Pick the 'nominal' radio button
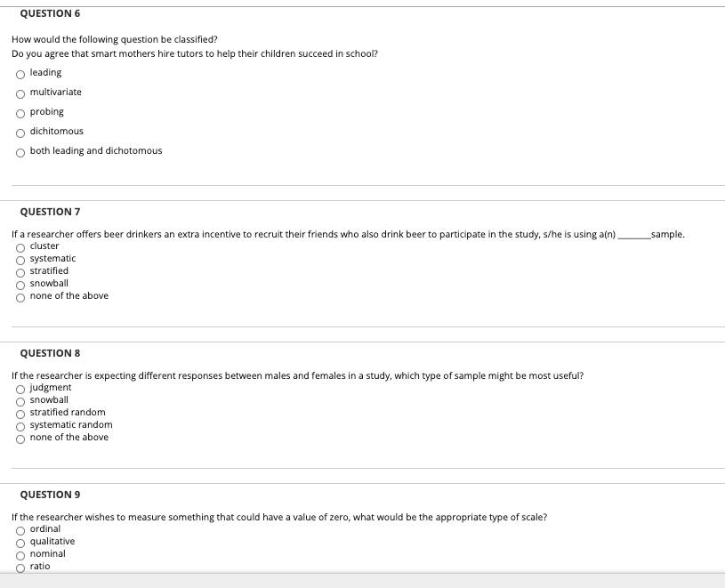The width and height of the screenshot is (725, 588). coord(20,554)
